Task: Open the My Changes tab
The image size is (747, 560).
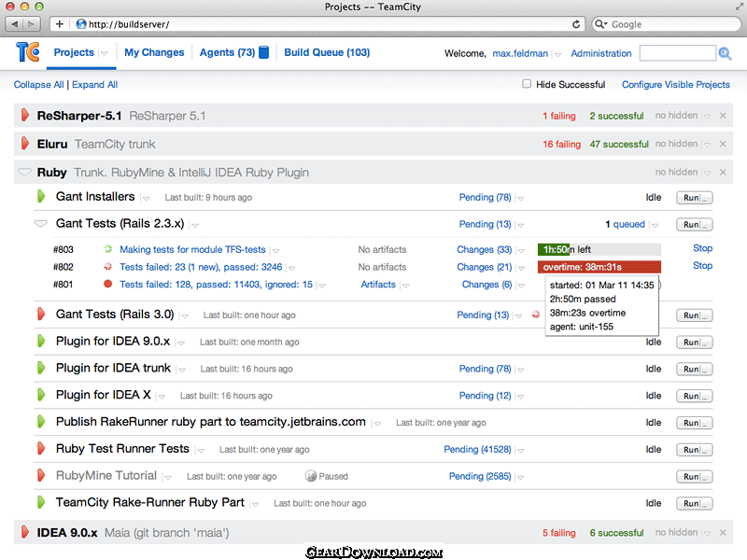Action: click(x=154, y=52)
